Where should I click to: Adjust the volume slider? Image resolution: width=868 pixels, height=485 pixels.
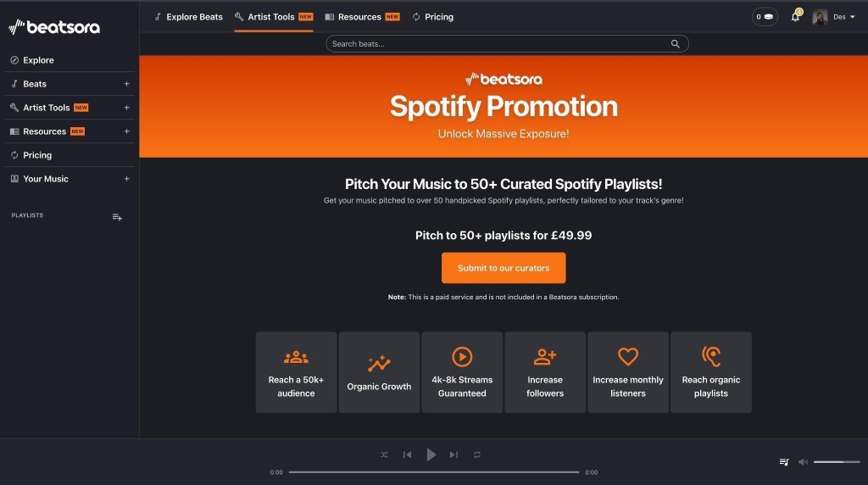836,462
